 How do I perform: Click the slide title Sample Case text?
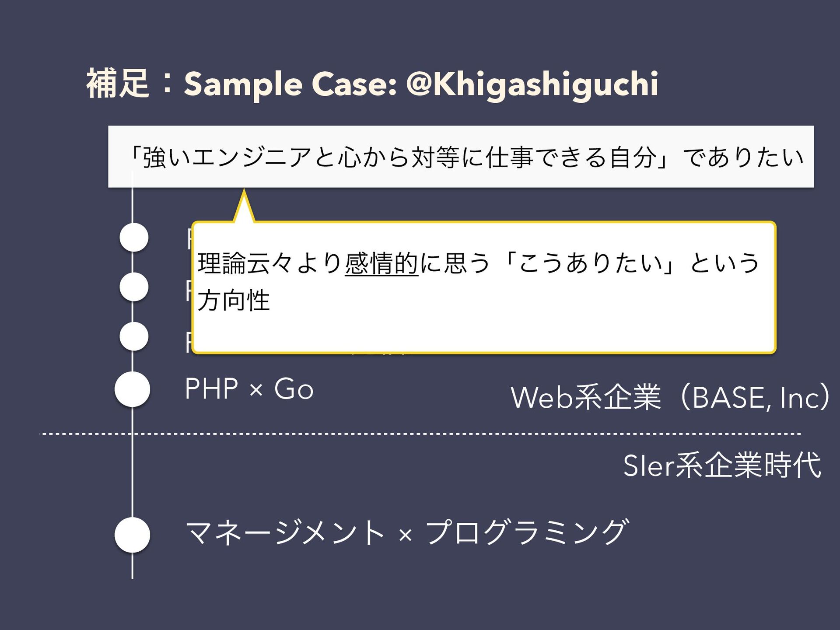click(x=290, y=84)
